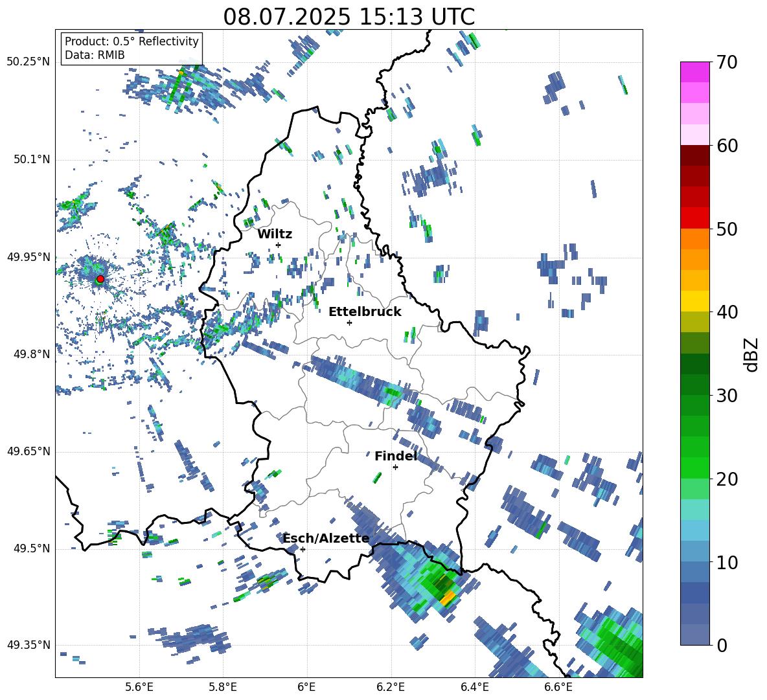Image resolution: width=767 pixels, height=700 pixels.
Task: Click the Ettelbruck city label
Action: pos(365,312)
